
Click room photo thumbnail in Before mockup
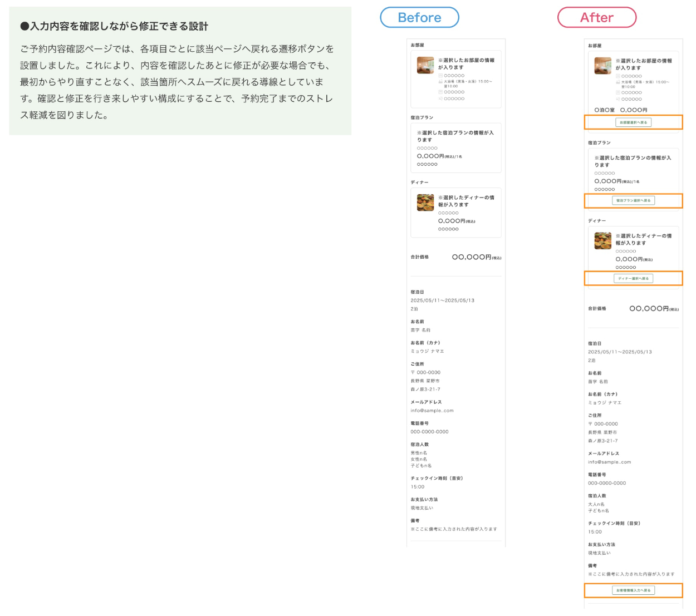coord(425,65)
